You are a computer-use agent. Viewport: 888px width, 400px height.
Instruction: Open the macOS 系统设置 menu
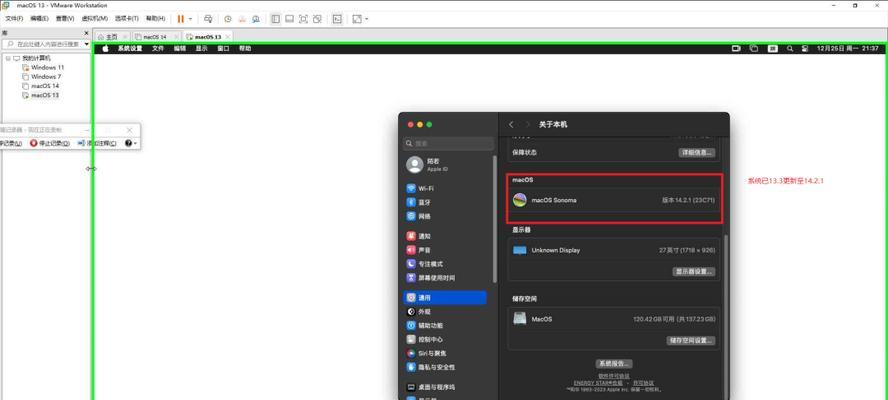(130, 49)
